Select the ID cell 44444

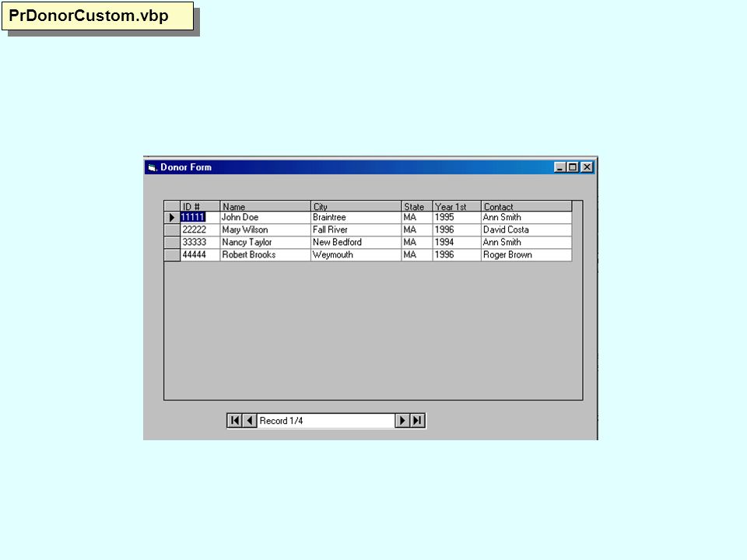click(x=200, y=255)
